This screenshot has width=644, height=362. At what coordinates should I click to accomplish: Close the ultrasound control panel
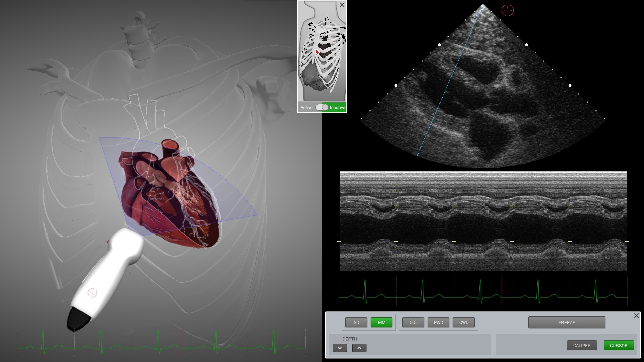[636, 316]
